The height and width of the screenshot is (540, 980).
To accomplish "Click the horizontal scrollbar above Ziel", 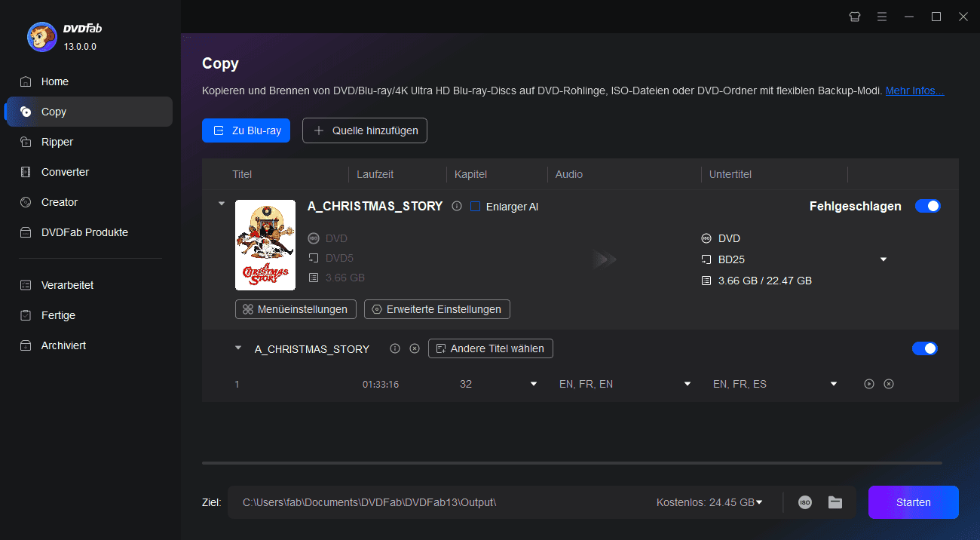I will point(571,462).
